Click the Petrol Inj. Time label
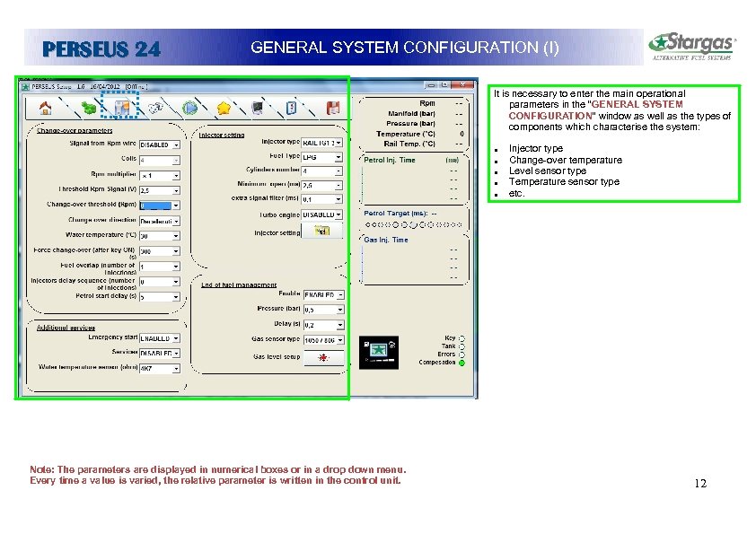Screen dimensions: 756x534 (x=390, y=160)
